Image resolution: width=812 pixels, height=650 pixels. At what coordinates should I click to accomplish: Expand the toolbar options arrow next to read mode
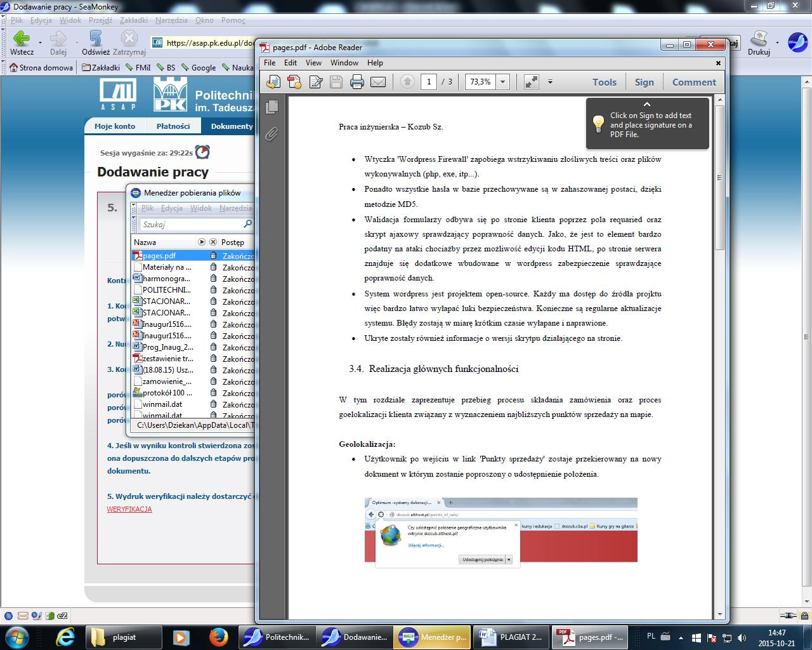[550, 82]
